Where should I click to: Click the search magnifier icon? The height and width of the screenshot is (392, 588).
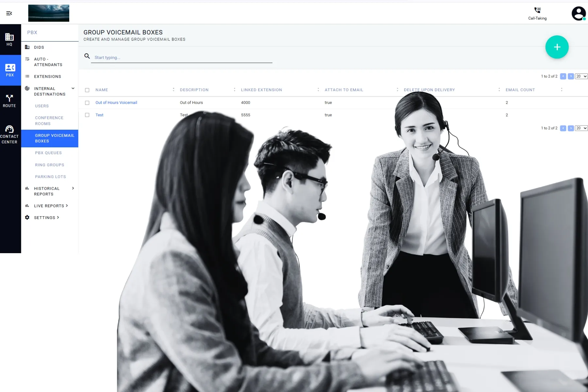coord(87,56)
